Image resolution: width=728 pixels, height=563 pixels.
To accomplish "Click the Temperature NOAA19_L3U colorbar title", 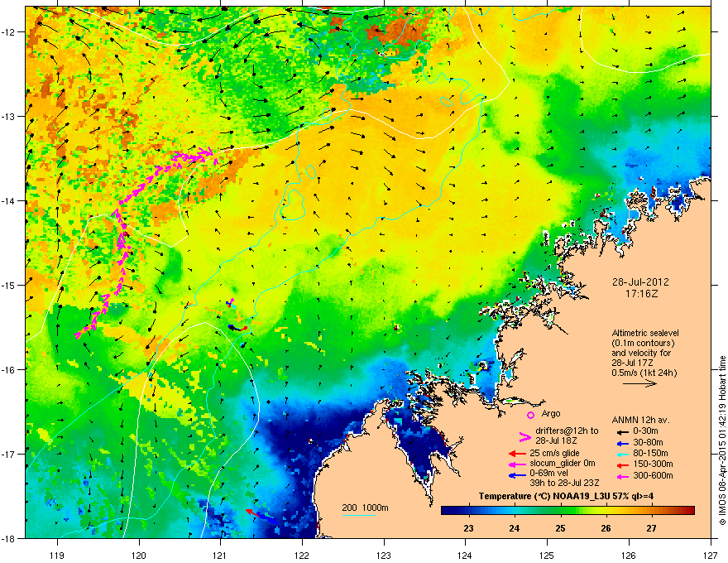I will click(567, 496).
